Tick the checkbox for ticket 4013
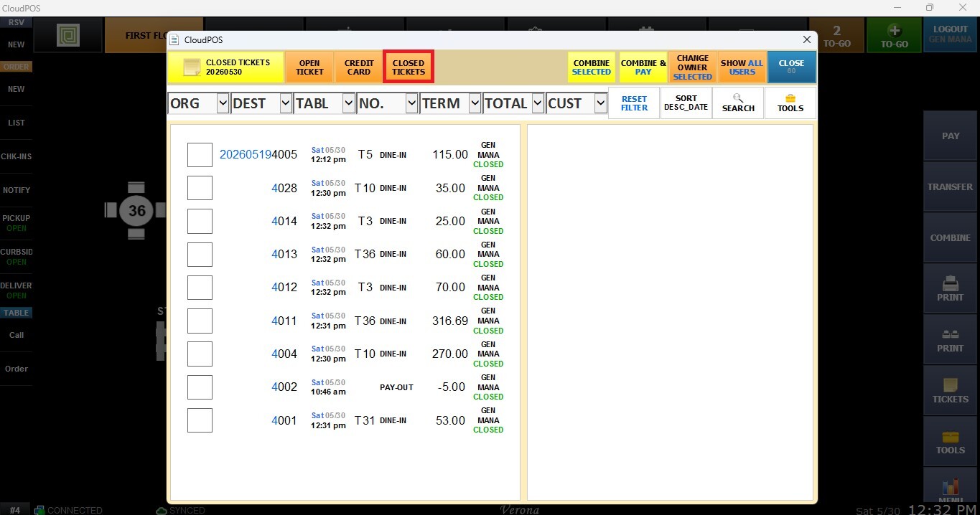 200,255
